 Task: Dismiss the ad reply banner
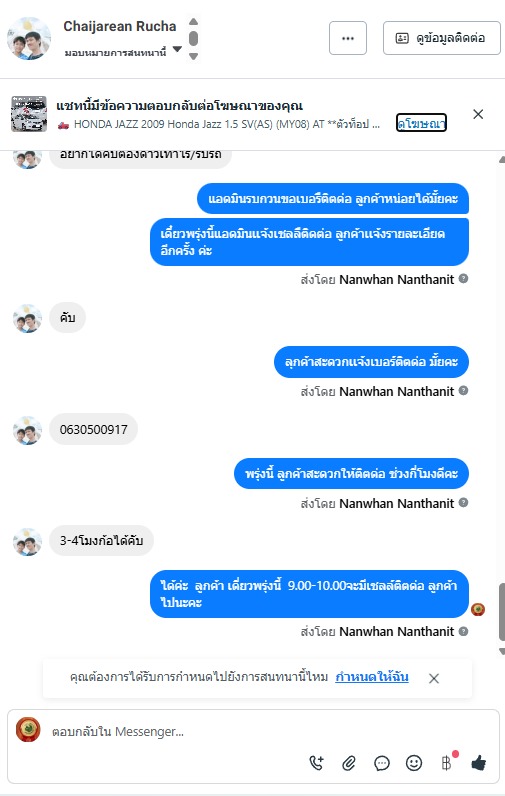478,114
